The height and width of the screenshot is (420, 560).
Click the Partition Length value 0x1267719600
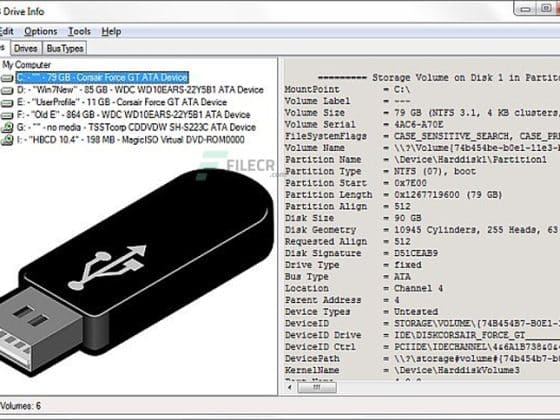tap(427, 195)
